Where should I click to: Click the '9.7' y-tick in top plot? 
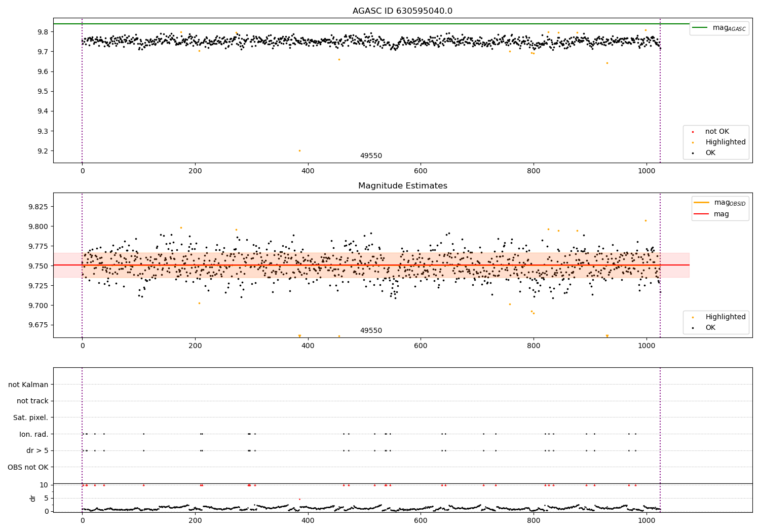click(43, 52)
